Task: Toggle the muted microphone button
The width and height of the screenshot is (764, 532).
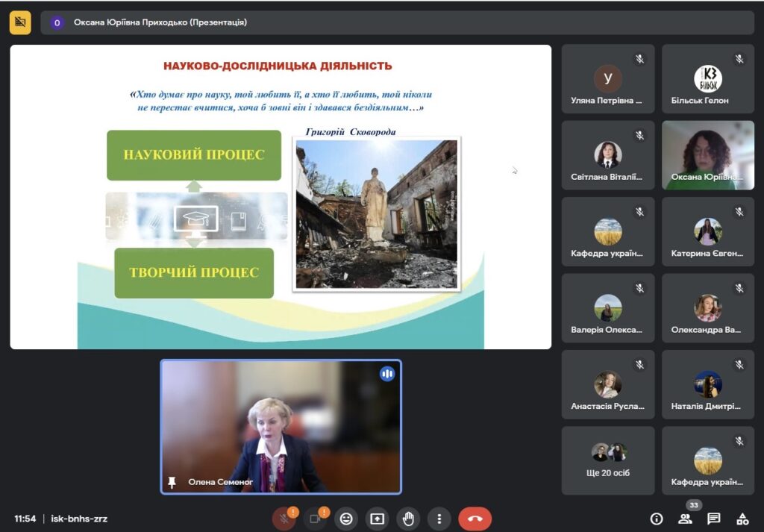Action: click(x=284, y=519)
